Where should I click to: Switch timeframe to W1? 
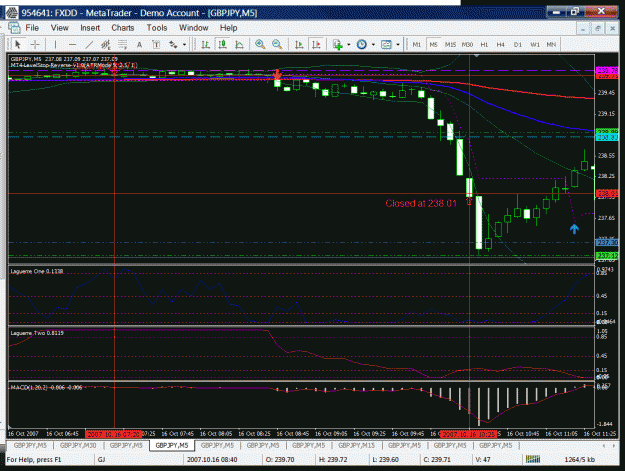coord(535,45)
